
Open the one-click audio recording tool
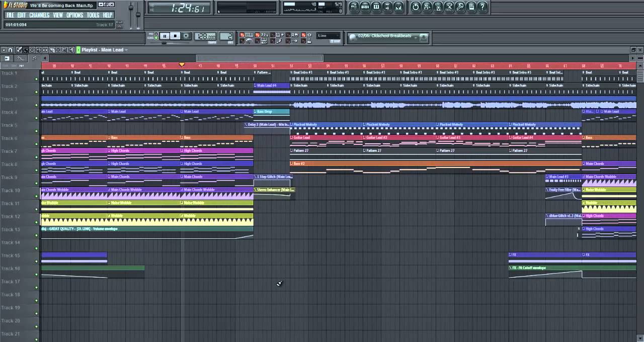pyautogui.click(x=460, y=7)
